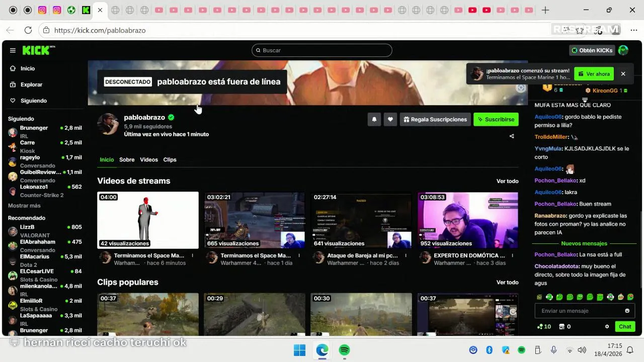Open Carre channel in the sidebar
Image resolution: width=644 pixels, height=362 pixels.
point(45,146)
